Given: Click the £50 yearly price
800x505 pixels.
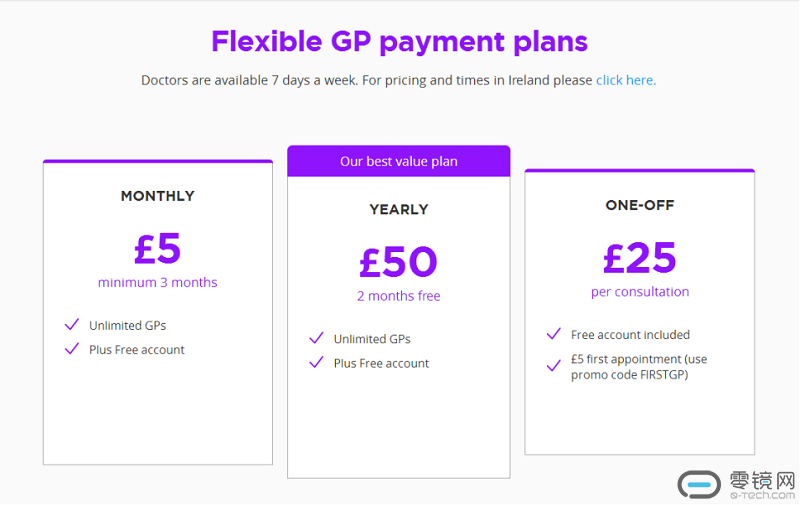Looking at the screenshot, I should (x=399, y=262).
